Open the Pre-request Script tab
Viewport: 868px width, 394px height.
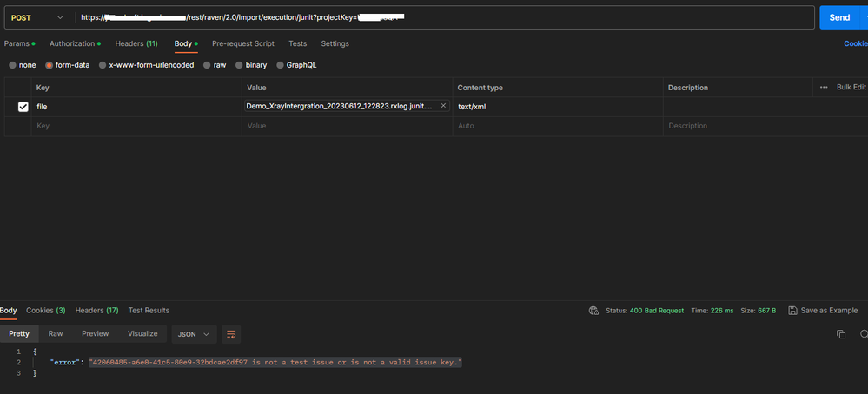(x=243, y=43)
